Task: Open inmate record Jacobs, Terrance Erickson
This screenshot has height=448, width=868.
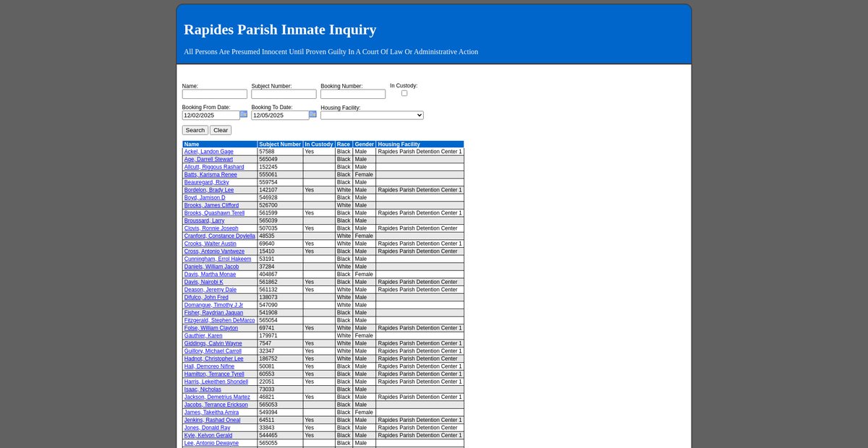Action: 216,405
